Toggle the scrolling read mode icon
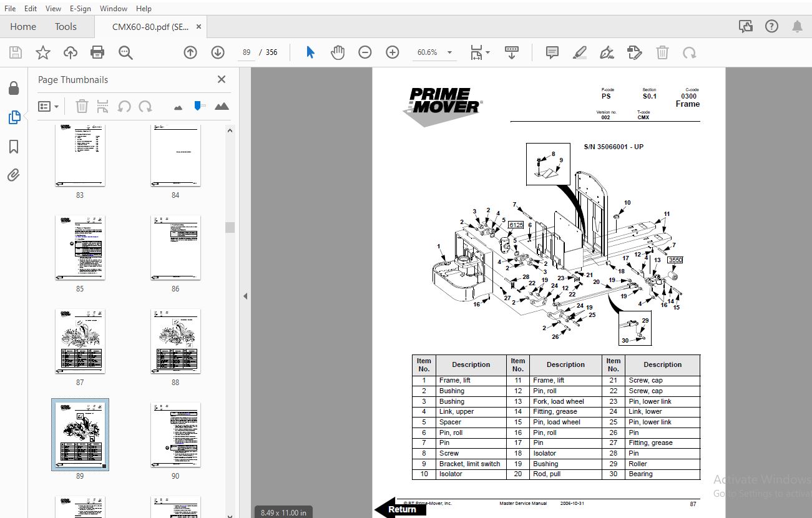Screen dimensions: 812x518 pos(512,52)
